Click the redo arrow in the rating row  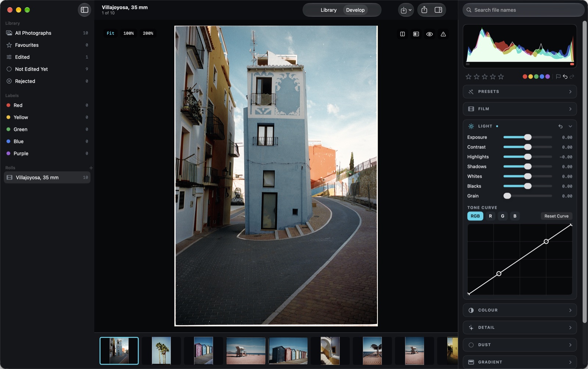point(572,76)
